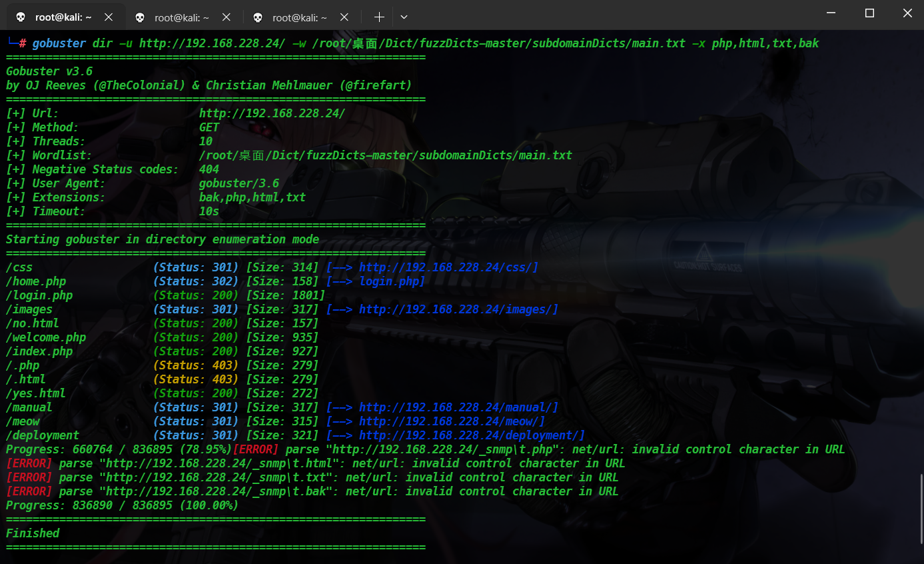
Task: Click the Size: 1801 value for login.php
Action: click(x=285, y=295)
